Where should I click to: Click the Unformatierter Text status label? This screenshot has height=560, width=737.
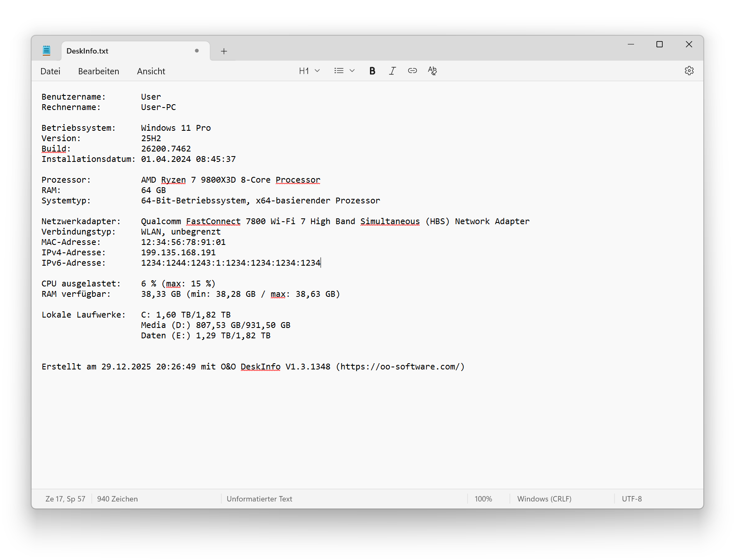tap(260, 499)
